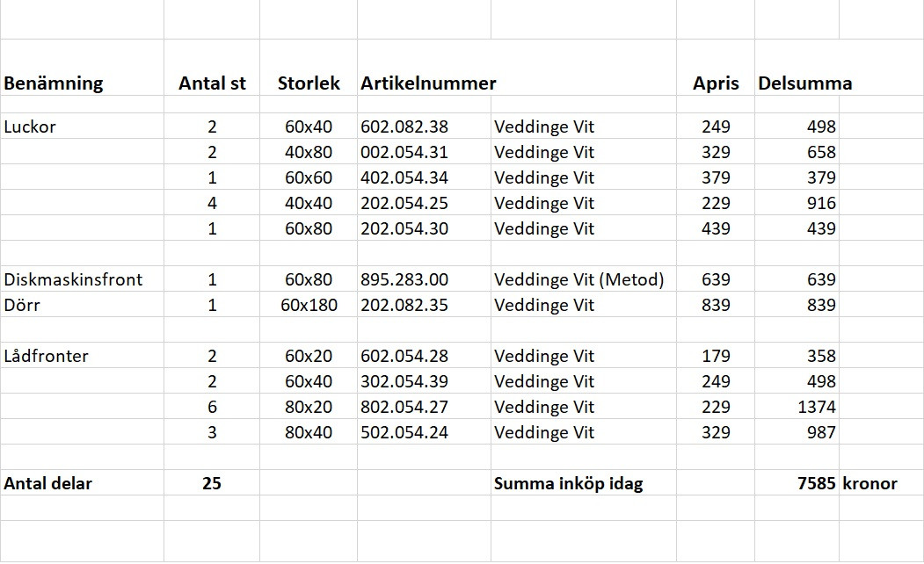The width and height of the screenshot is (924, 564).
Task: Select the Lådfronter label cell
Action: 82,356
